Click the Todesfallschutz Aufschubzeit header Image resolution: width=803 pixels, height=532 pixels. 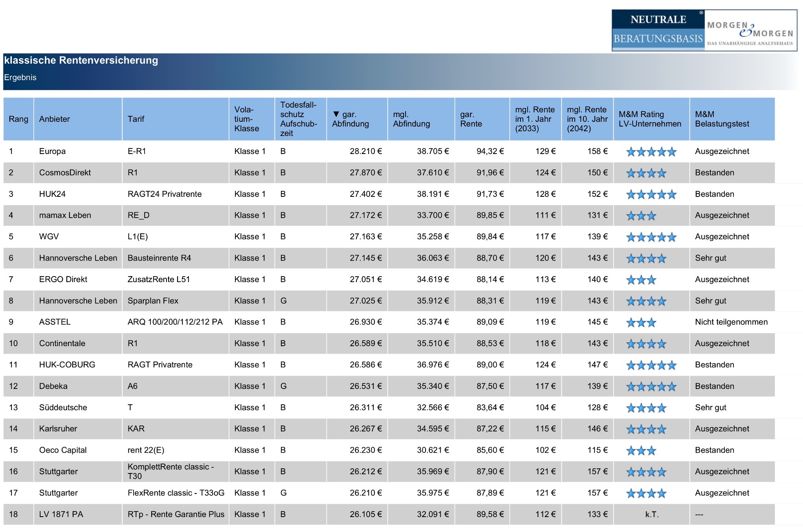click(x=301, y=119)
